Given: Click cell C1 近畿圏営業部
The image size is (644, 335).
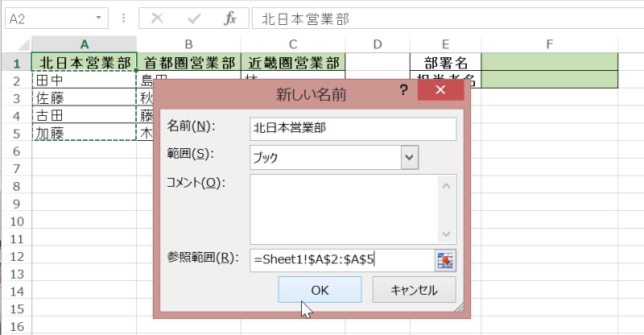Looking at the screenshot, I should click(x=293, y=63).
